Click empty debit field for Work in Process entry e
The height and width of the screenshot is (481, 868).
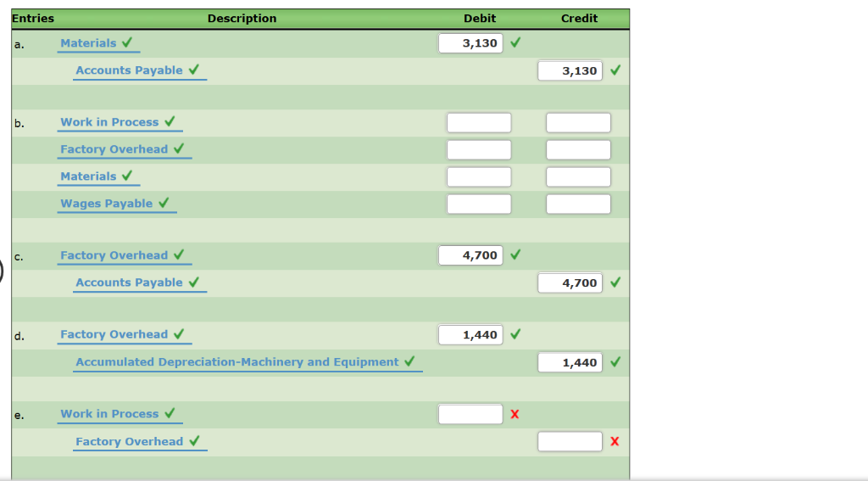[x=470, y=414]
